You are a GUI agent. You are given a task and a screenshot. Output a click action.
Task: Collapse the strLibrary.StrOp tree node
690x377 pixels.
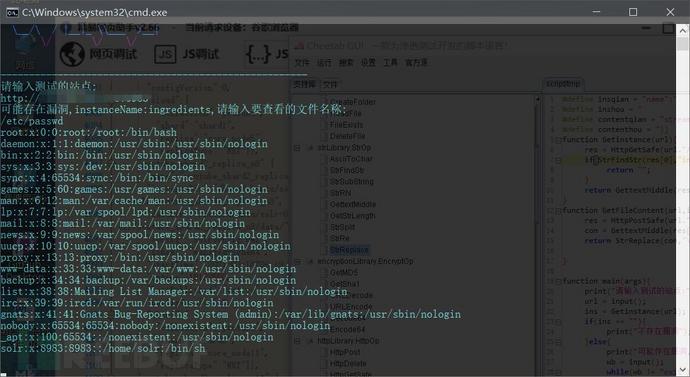tap(297, 148)
